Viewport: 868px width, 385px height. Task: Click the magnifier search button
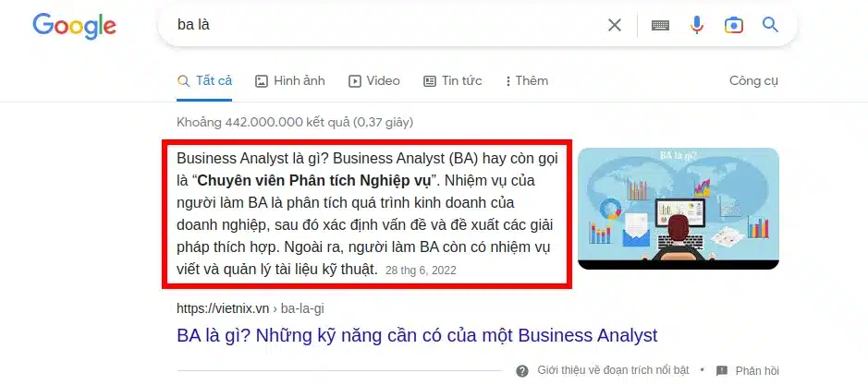click(x=771, y=24)
